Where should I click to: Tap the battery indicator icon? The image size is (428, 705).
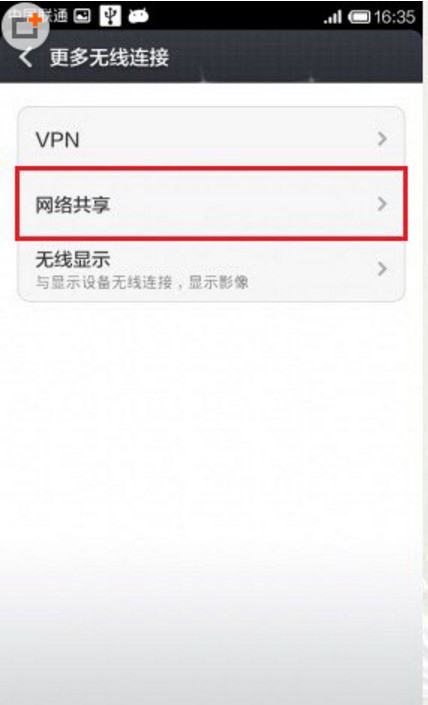[359, 18]
